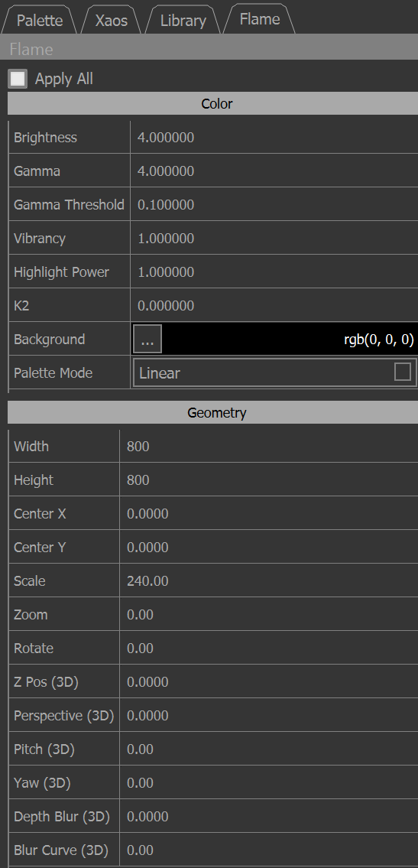Click the Vibrancy value field

tap(274, 239)
